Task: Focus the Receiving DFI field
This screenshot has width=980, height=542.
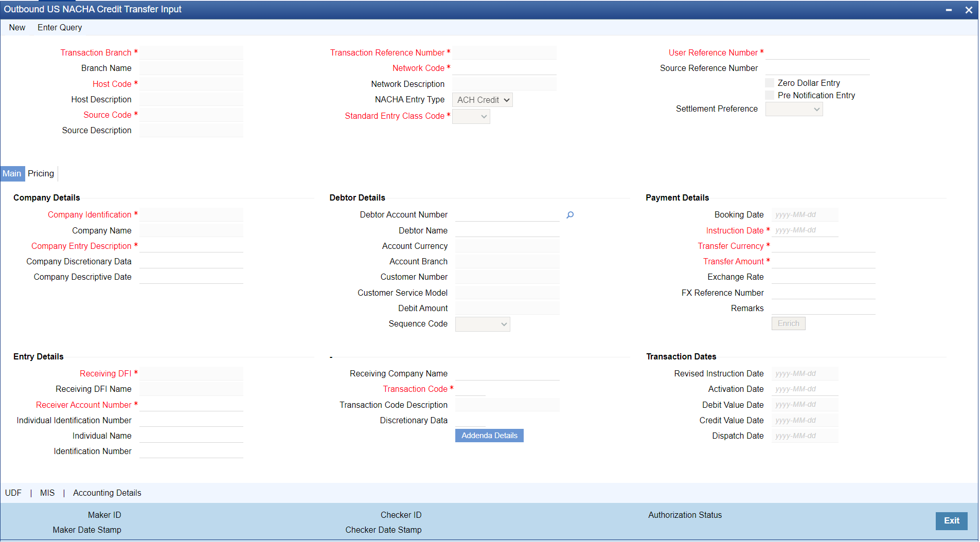Action: (191, 374)
